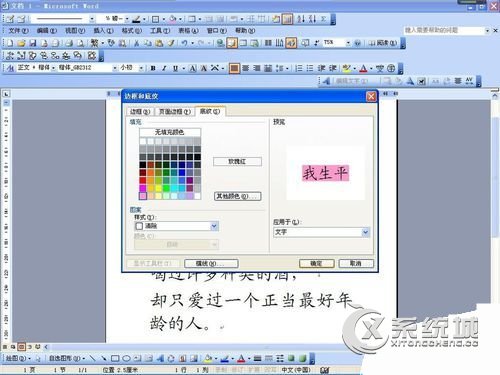Click the Sort Ascending icon in tables toolbar
The width and height of the screenshot is (500, 375).
coord(301,19)
